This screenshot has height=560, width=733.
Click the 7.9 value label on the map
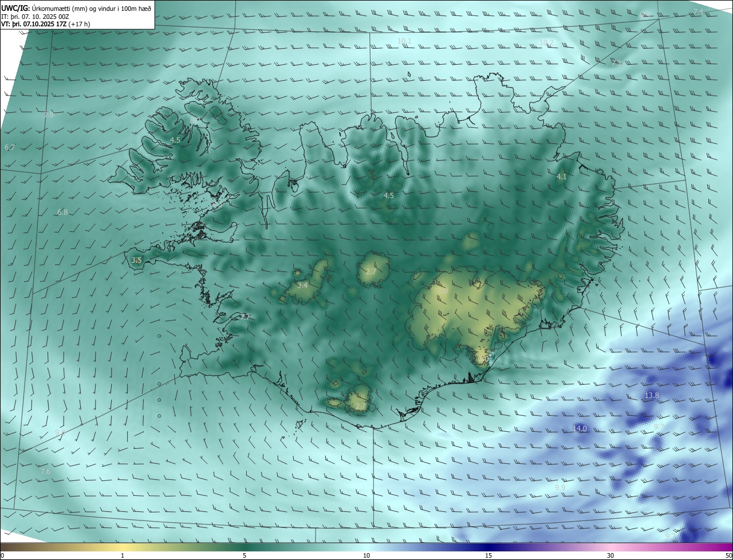49,115
